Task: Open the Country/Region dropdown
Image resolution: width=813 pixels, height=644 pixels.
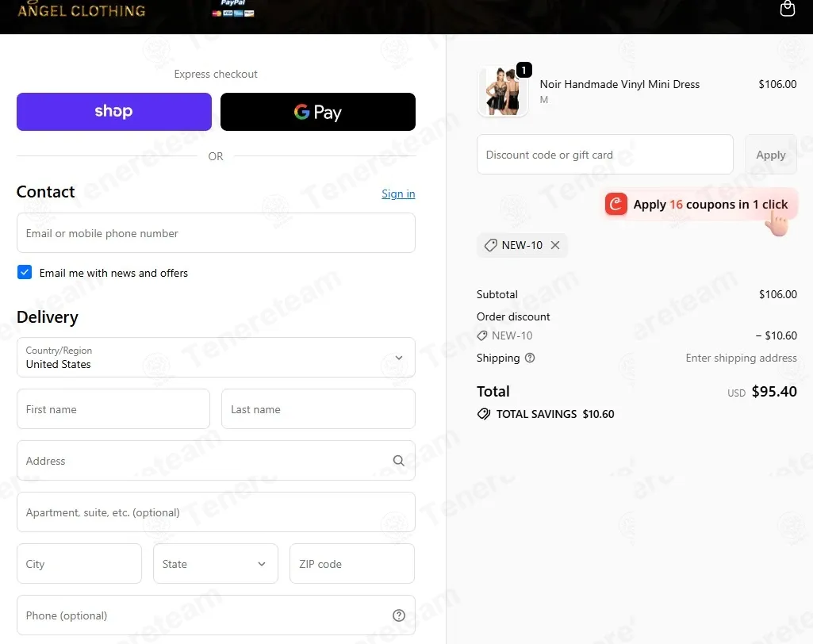Action: coord(216,357)
